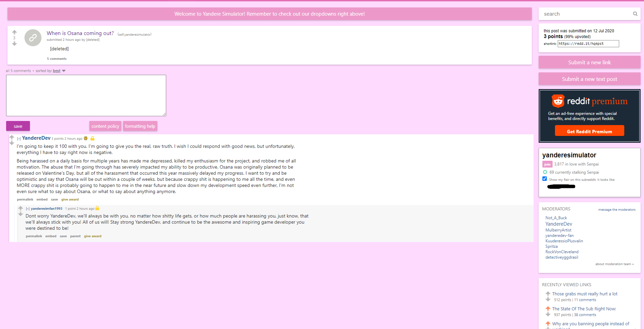644x329 pixels.
Task: Click 'embed' under YandereDev's comment
Action: (42, 200)
